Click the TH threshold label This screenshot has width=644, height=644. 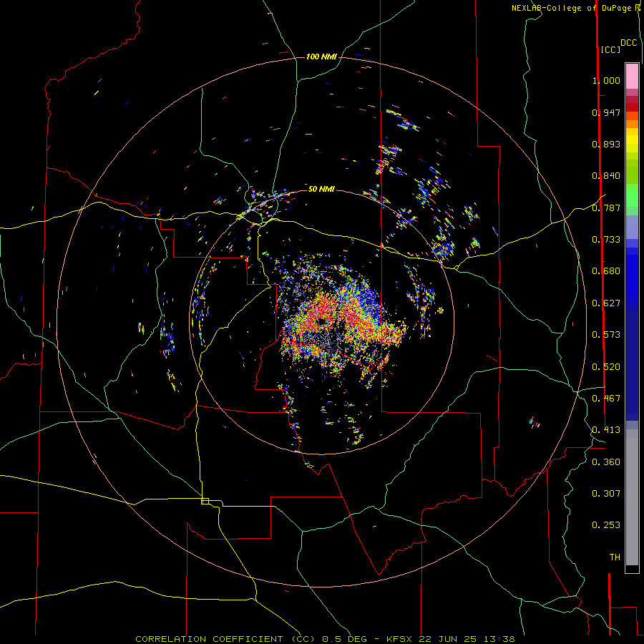[615, 557]
